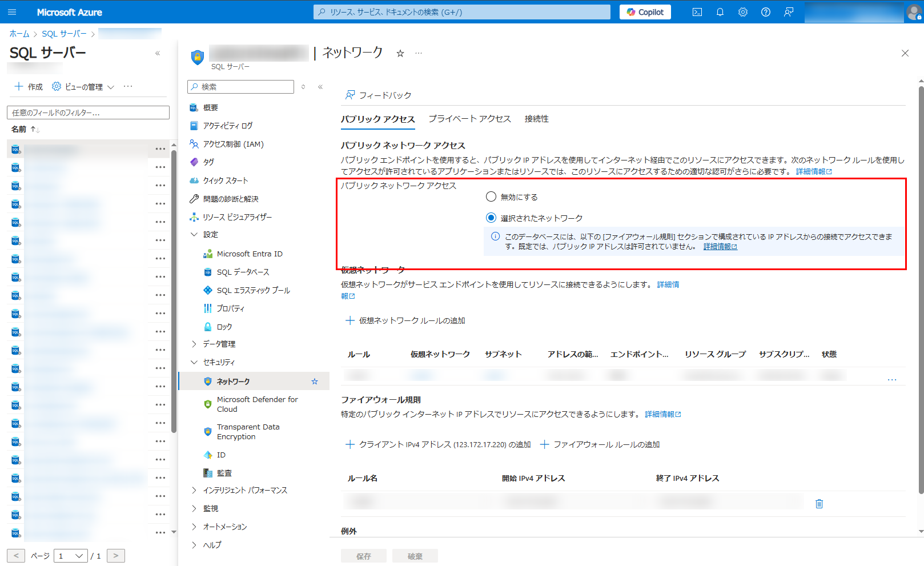Screen dimensions: 924x566
Task: Collapse the セキュリティ section
Action: tap(194, 362)
